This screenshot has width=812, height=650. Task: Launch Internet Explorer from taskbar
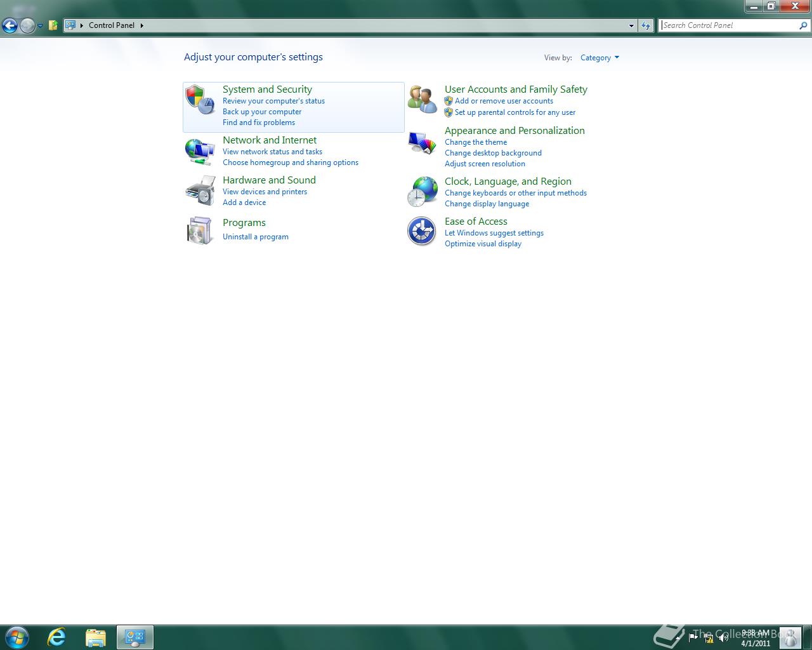57,637
